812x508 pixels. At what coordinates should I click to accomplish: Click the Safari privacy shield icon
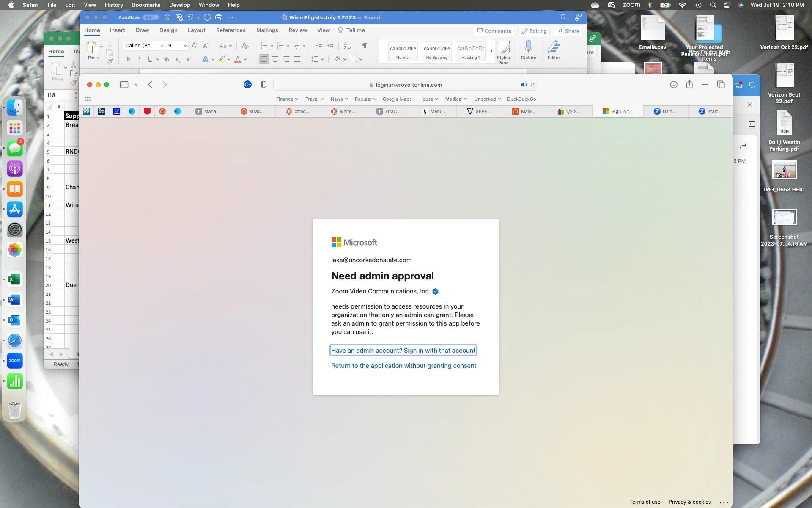coord(263,85)
